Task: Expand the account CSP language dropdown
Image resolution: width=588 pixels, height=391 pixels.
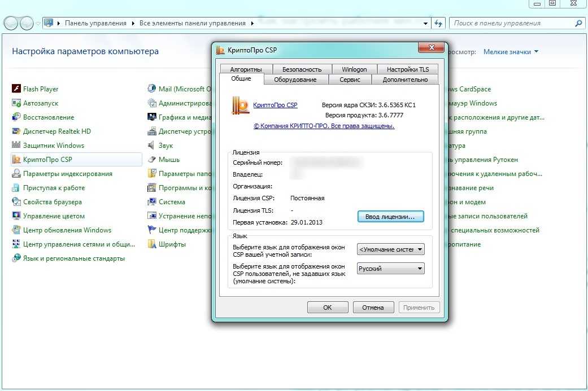Action: [390, 249]
